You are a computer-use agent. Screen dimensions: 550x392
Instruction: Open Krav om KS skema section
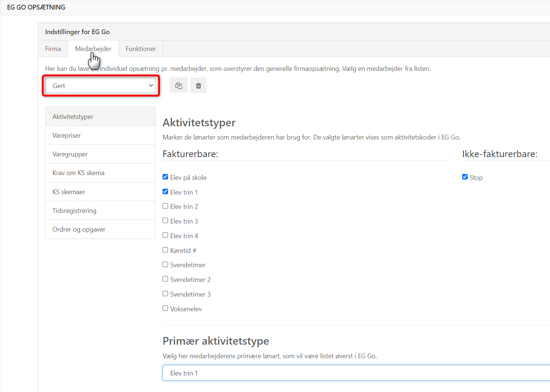(x=100, y=173)
